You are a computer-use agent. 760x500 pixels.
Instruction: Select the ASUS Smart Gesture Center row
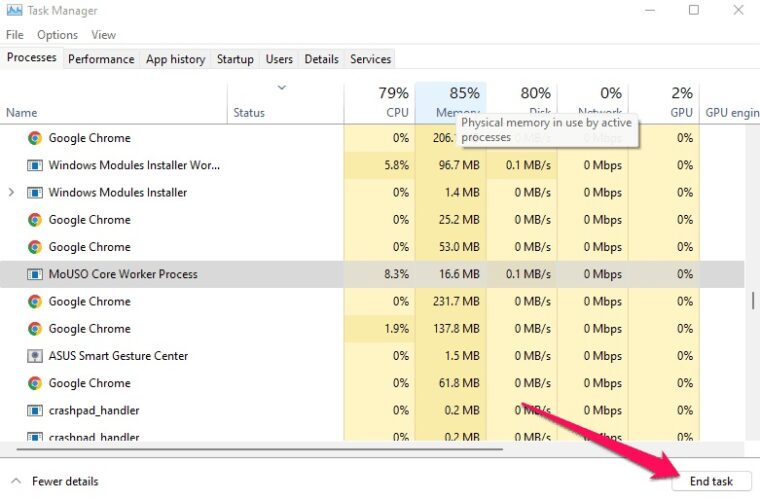(x=372, y=356)
